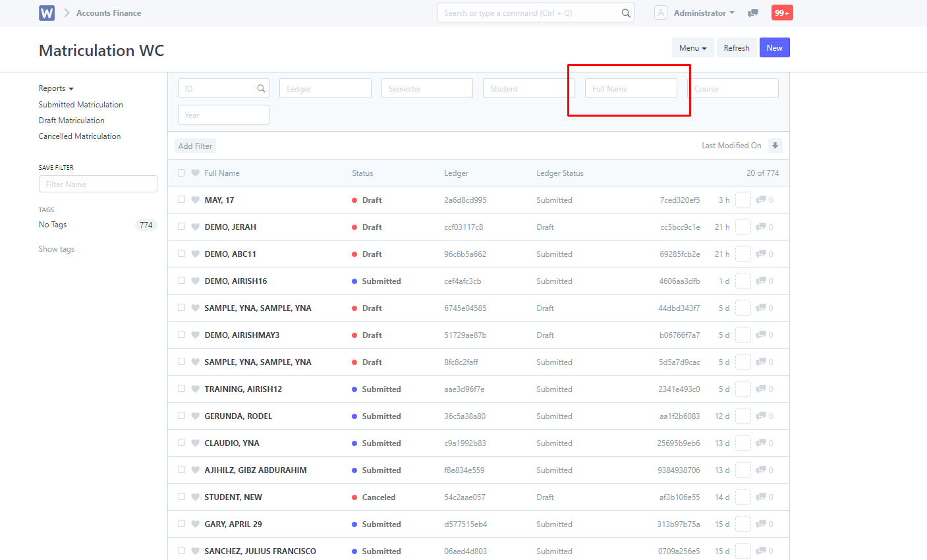Focus the Filter Name save field
The height and width of the screenshot is (560, 927).
pos(98,184)
